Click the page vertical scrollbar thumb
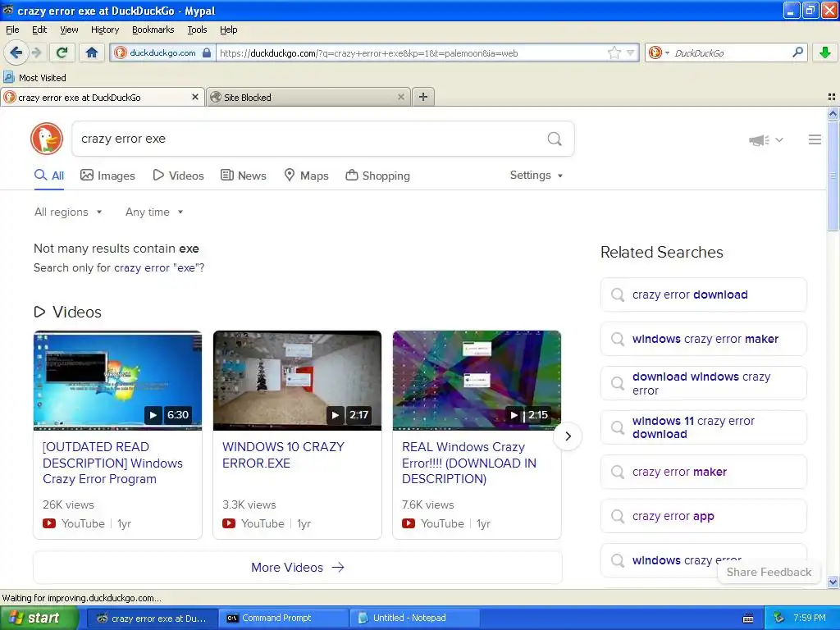 pyautogui.click(x=833, y=176)
